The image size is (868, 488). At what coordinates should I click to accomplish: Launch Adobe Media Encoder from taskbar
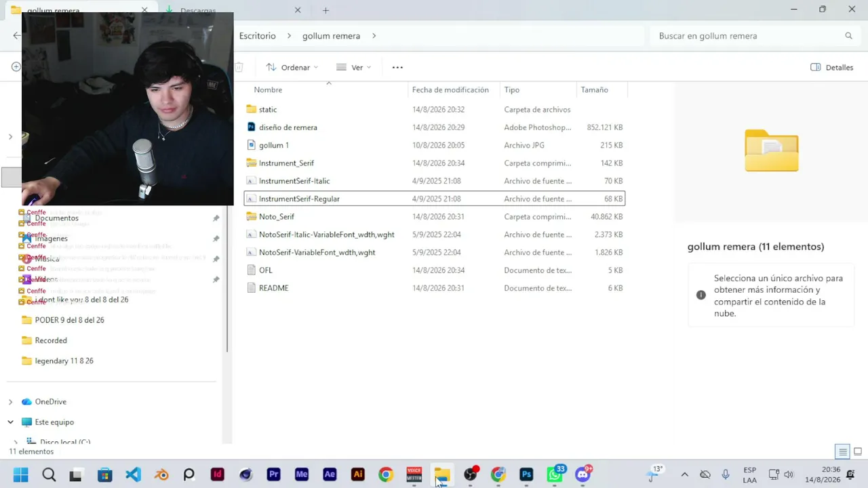[x=302, y=474]
